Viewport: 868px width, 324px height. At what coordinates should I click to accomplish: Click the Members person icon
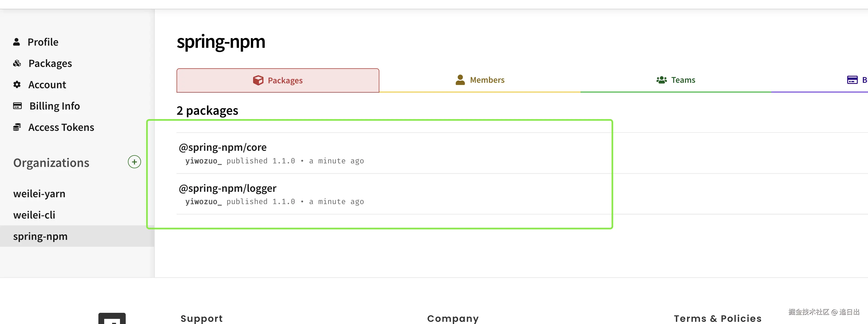[x=460, y=80]
